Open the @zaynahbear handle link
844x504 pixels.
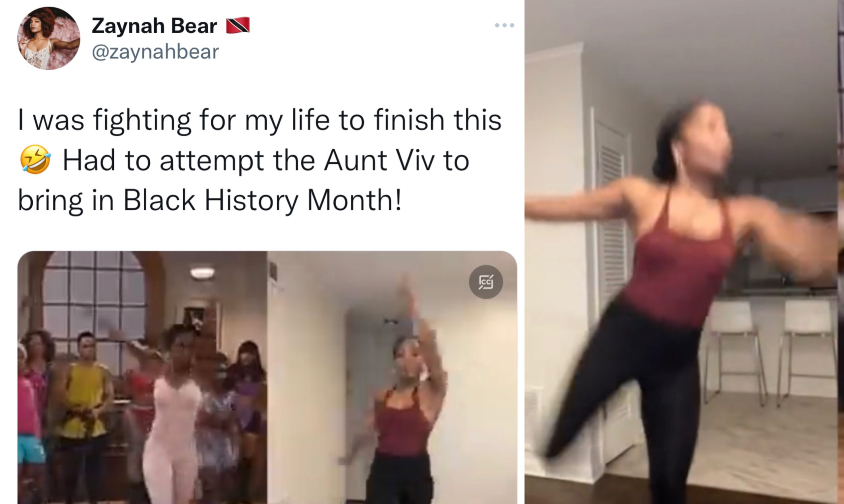[155, 52]
